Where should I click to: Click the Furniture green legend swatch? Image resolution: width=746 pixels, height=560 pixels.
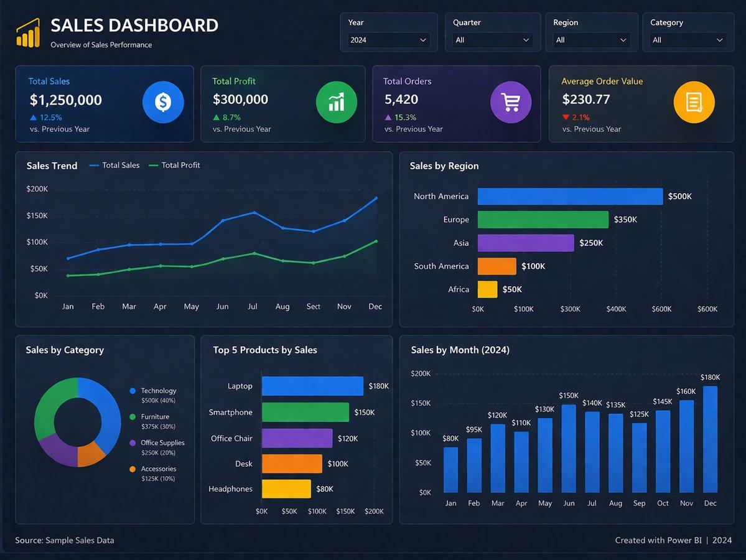click(x=133, y=417)
